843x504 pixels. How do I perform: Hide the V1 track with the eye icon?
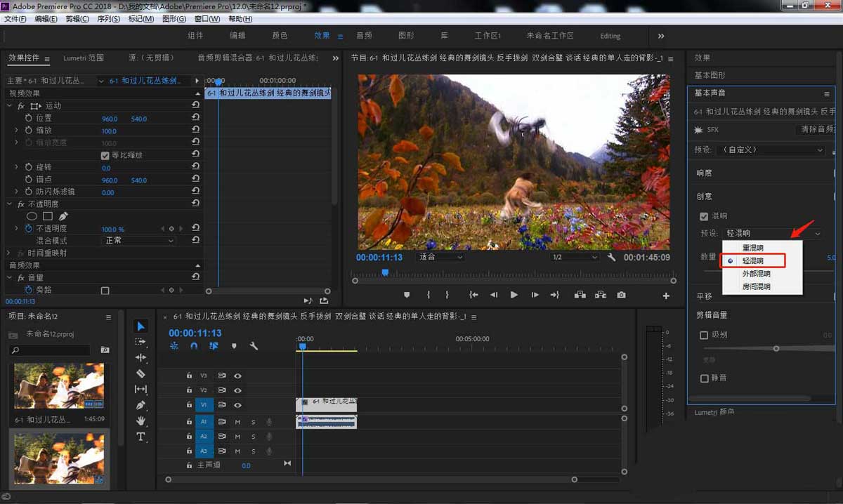(237, 405)
